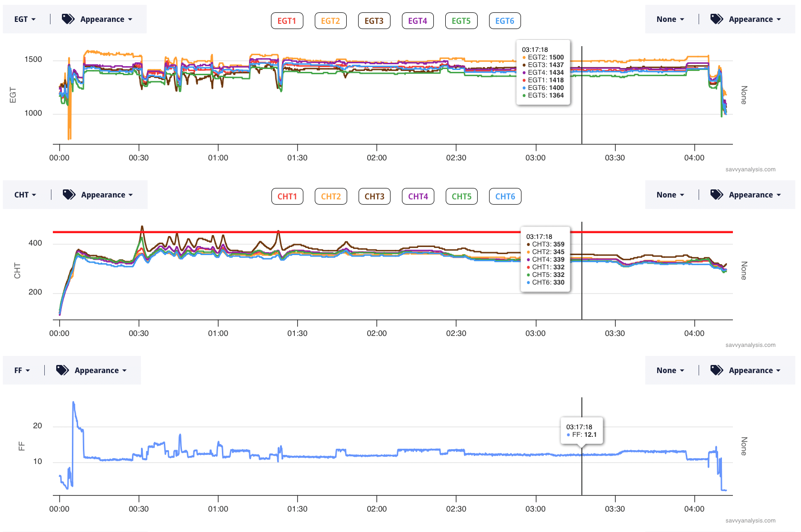Image resolution: width=801 pixels, height=532 pixels.
Task: Toggle the EGT1 series visibility
Action: (x=287, y=21)
